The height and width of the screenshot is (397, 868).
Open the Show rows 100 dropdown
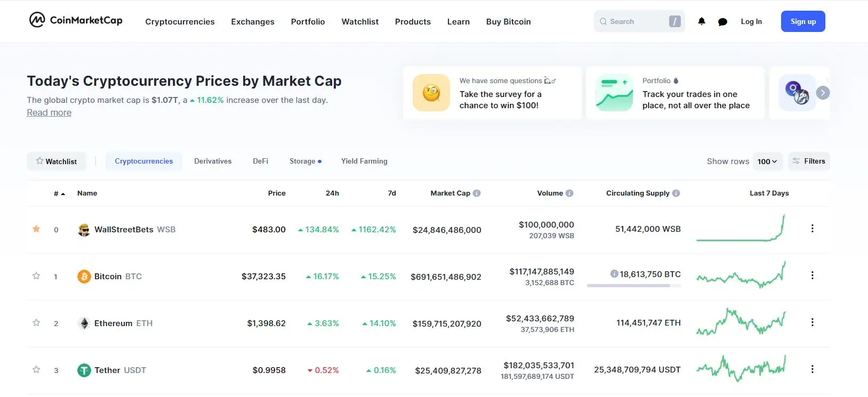pyautogui.click(x=768, y=161)
